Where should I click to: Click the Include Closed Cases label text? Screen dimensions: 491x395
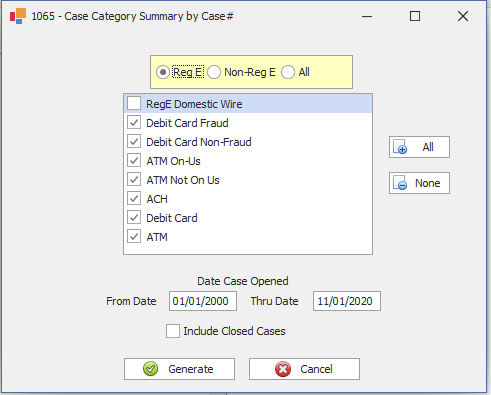234,331
